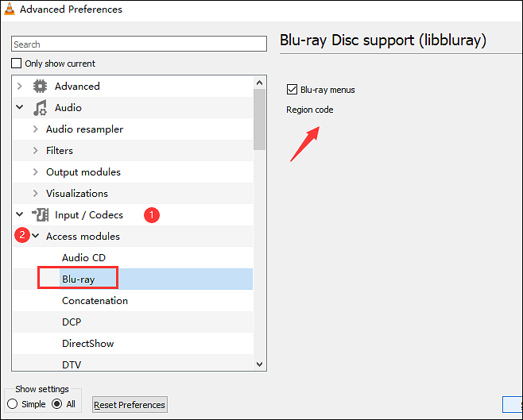Image resolution: width=523 pixels, height=420 pixels.
Task: Select the All settings radio button
Action: 56,404
